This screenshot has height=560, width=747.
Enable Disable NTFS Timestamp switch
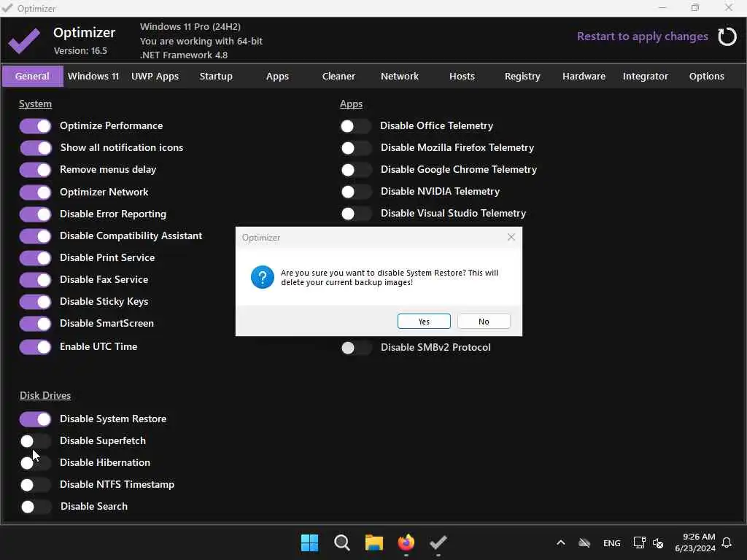click(35, 485)
